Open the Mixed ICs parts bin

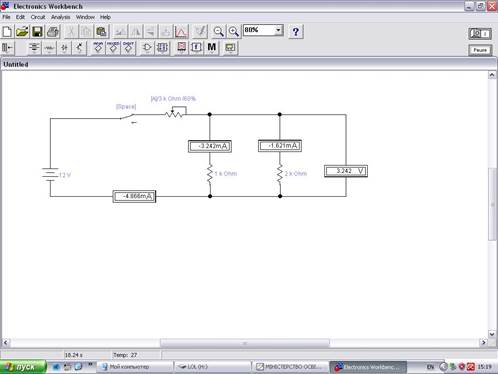(x=113, y=48)
